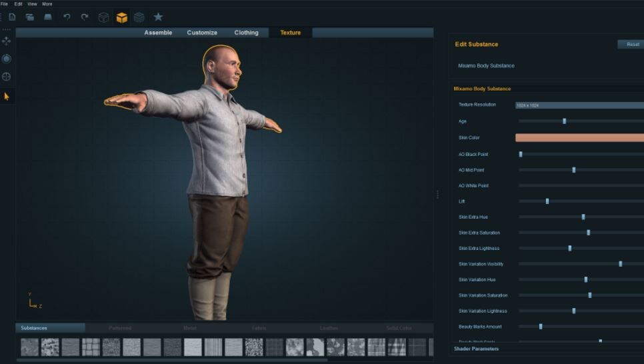Open file with the folder icon
The height and width of the screenshot is (364, 644).
(x=29, y=17)
